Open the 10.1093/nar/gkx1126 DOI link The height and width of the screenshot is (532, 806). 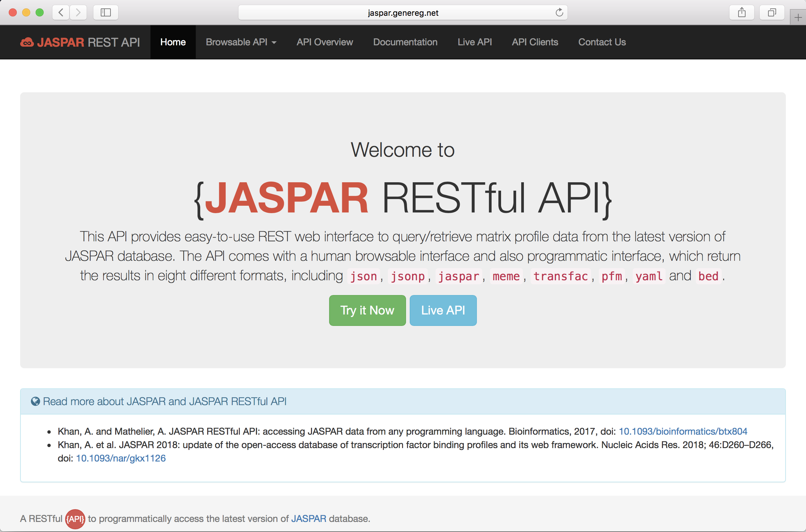click(121, 458)
